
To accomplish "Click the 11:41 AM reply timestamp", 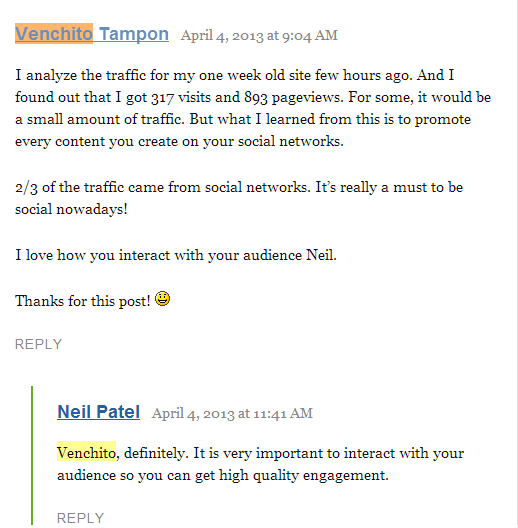I will [232, 414].
